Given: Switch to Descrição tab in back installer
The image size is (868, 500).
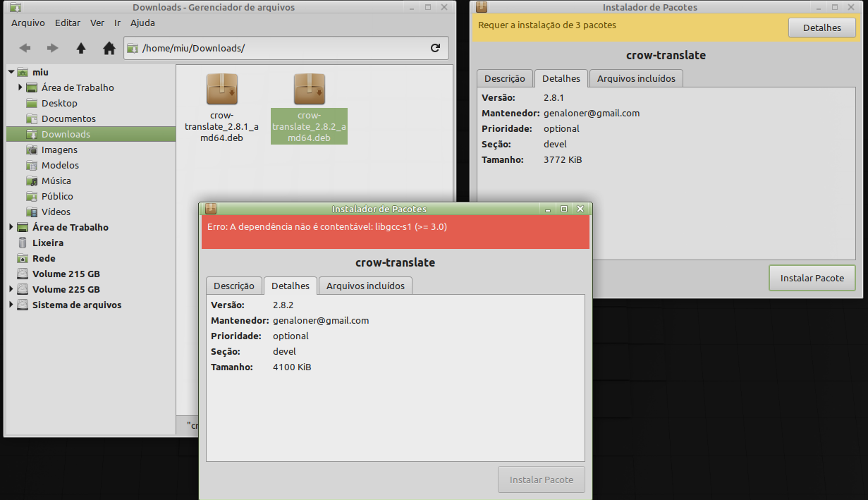Looking at the screenshot, I should click(x=505, y=78).
